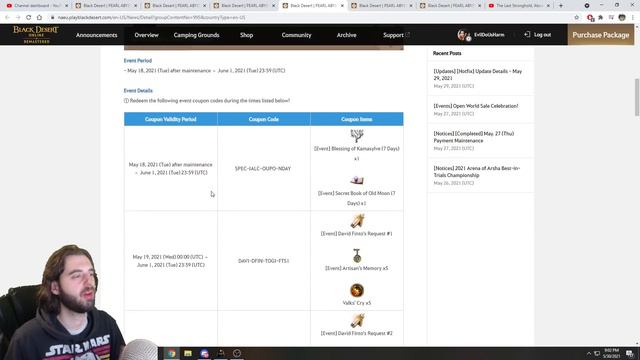
Task: Click the Coupon Items column header
Action: pyautogui.click(x=357, y=119)
